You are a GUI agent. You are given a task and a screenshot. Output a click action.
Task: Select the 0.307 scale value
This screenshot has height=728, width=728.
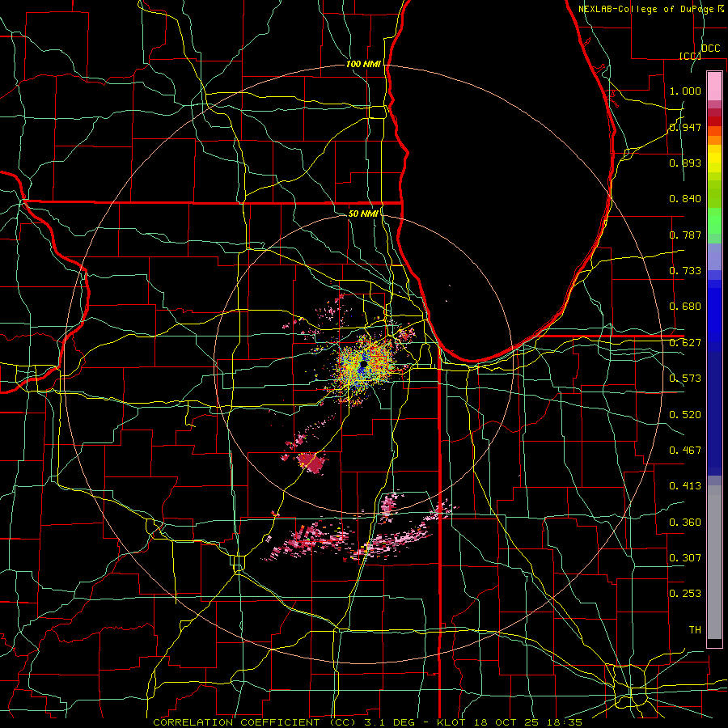click(685, 558)
